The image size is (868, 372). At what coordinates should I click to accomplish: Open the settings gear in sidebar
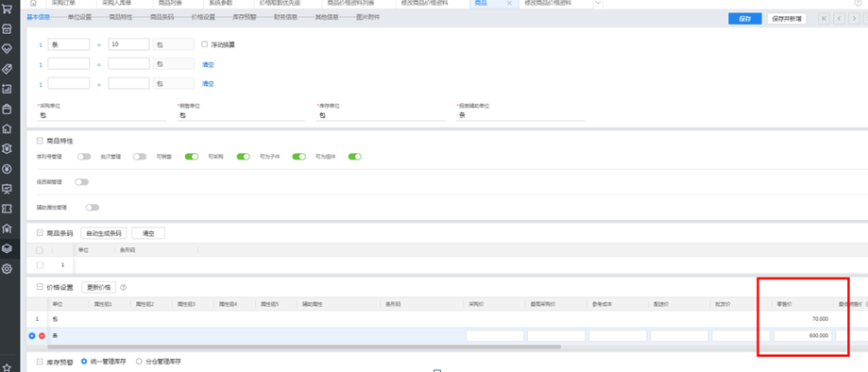(x=8, y=269)
